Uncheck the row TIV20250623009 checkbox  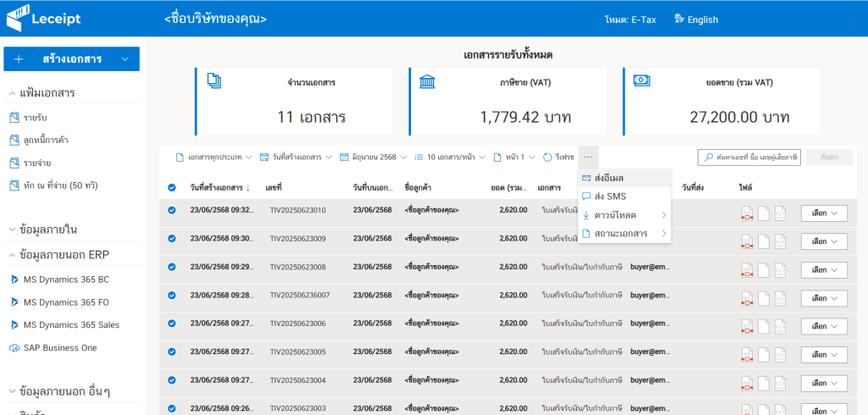pyautogui.click(x=171, y=238)
